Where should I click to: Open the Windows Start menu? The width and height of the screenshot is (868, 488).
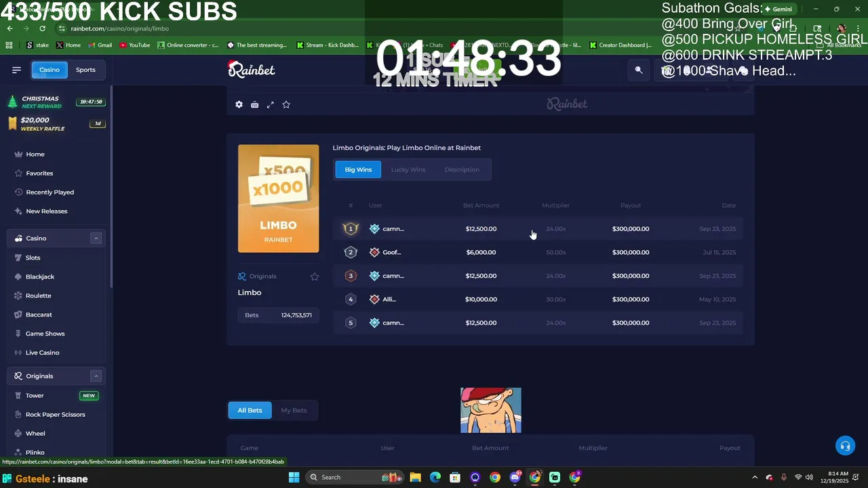pyautogui.click(x=294, y=477)
